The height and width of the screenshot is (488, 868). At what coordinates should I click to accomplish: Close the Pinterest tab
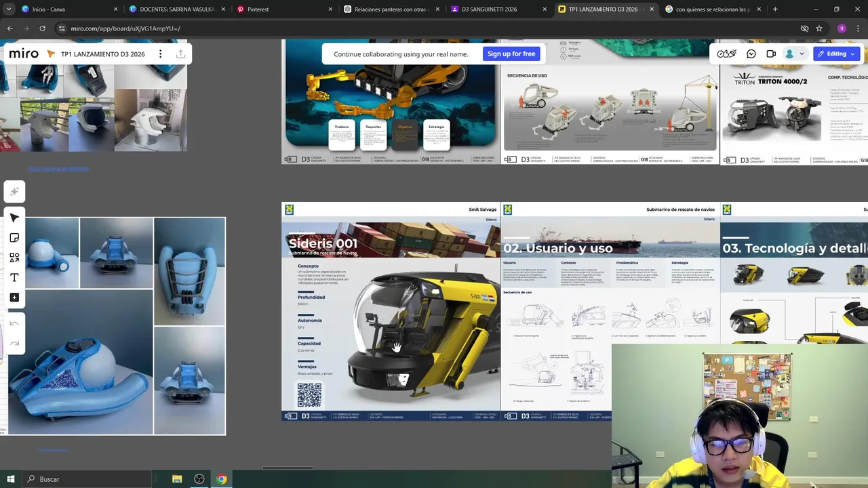330,9
